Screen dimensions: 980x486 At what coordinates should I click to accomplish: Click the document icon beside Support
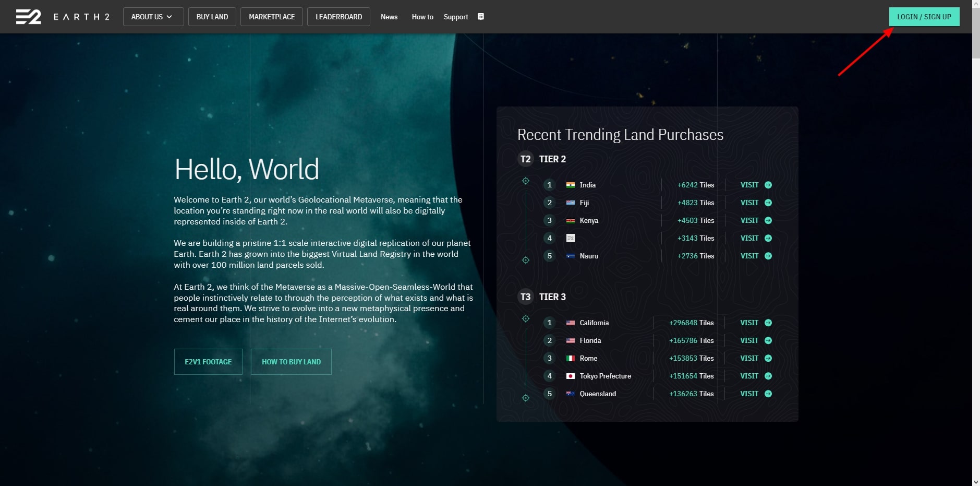pyautogui.click(x=481, y=17)
